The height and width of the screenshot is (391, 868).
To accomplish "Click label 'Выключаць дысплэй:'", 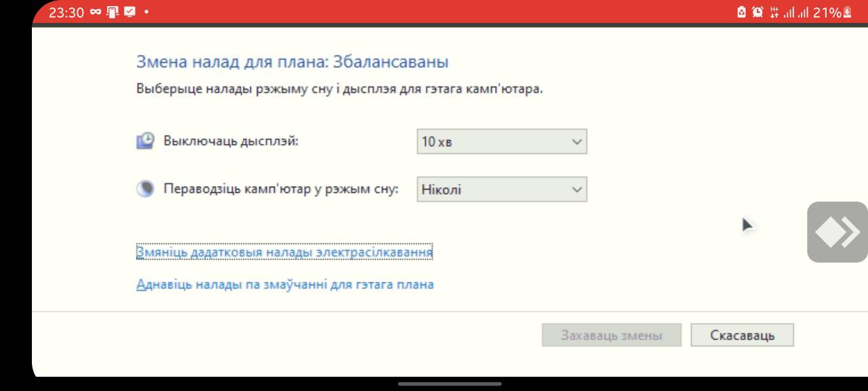I will [x=231, y=141].
